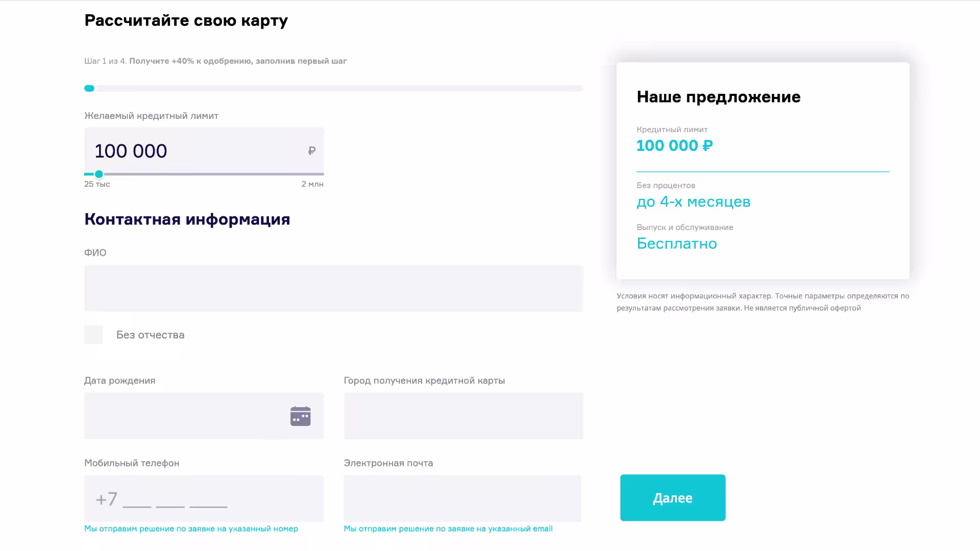Select the Электронная почта input field
Image resolution: width=980 pixels, height=551 pixels.
pyautogui.click(x=462, y=498)
